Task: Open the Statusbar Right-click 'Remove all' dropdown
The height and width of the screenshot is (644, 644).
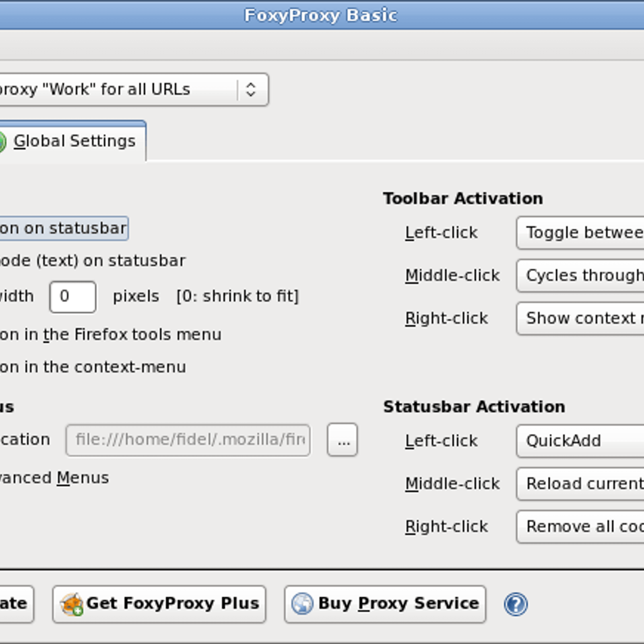Action: (580, 526)
